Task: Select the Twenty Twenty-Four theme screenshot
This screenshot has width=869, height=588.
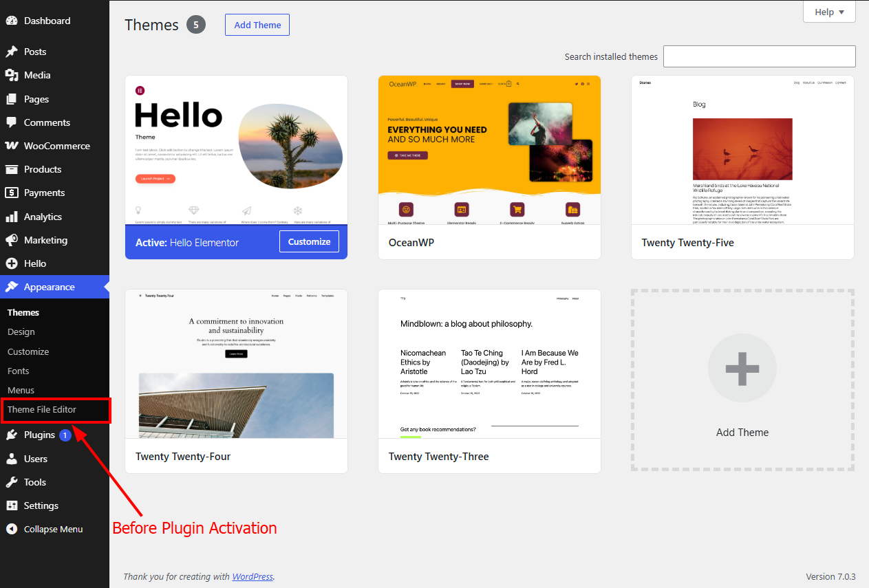Action: point(236,364)
